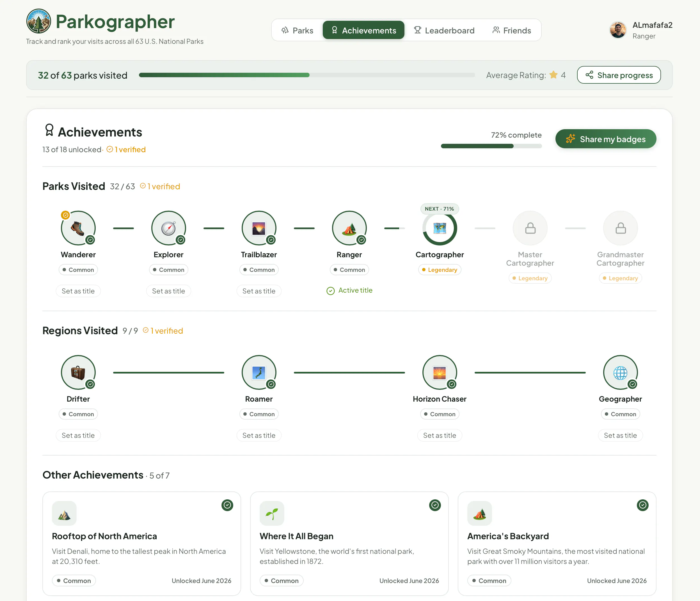Click 1 verified next to Parks Visited
700x601 pixels.
pos(160,186)
